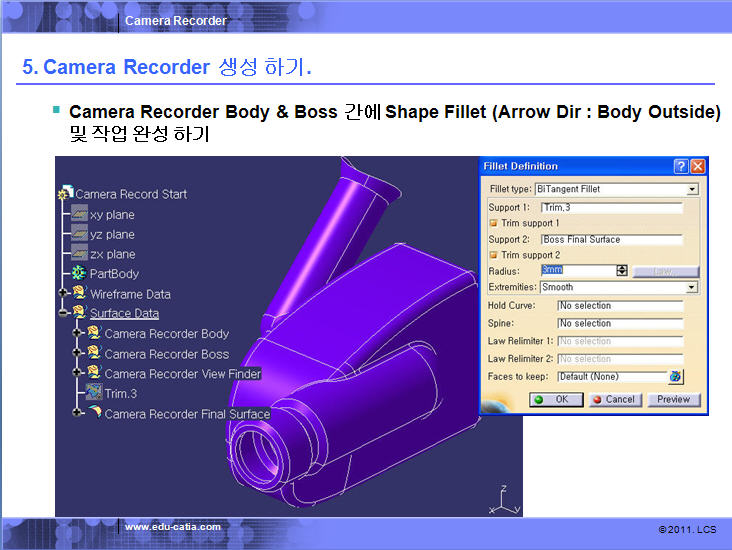The width and height of the screenshot is (732, 550).
Task: Click the Camera Record Start root icon
Action: tap(66, 194)
